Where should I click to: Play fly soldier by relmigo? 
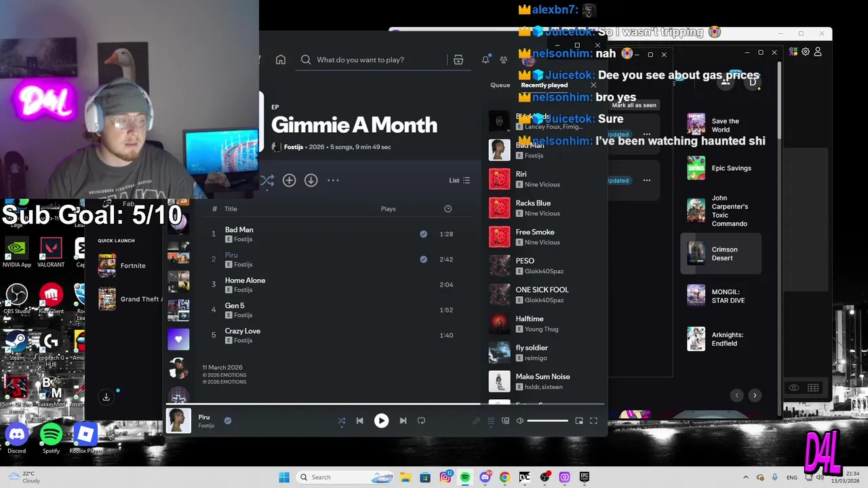[x=544, y=352]
